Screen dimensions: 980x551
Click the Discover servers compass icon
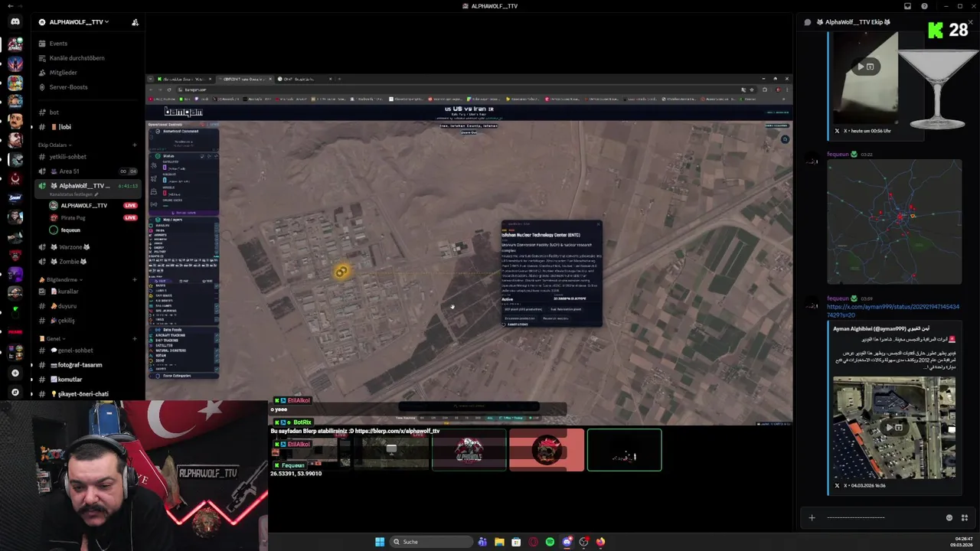(15, 392)
